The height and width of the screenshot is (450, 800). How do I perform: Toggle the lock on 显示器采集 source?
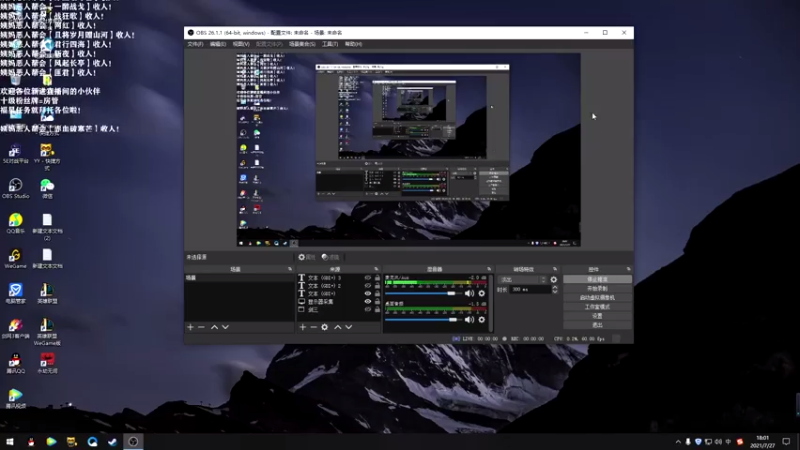tap(377, 302)
